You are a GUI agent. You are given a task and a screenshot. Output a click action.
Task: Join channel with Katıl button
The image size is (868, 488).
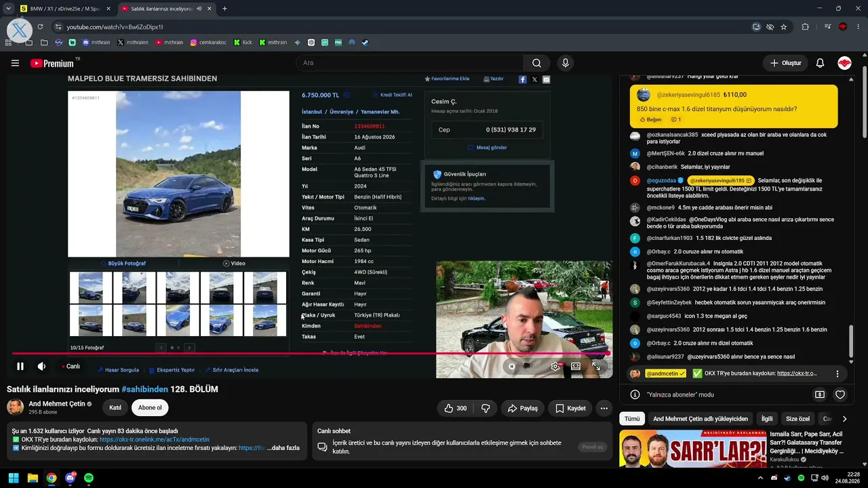coord(115,407)
